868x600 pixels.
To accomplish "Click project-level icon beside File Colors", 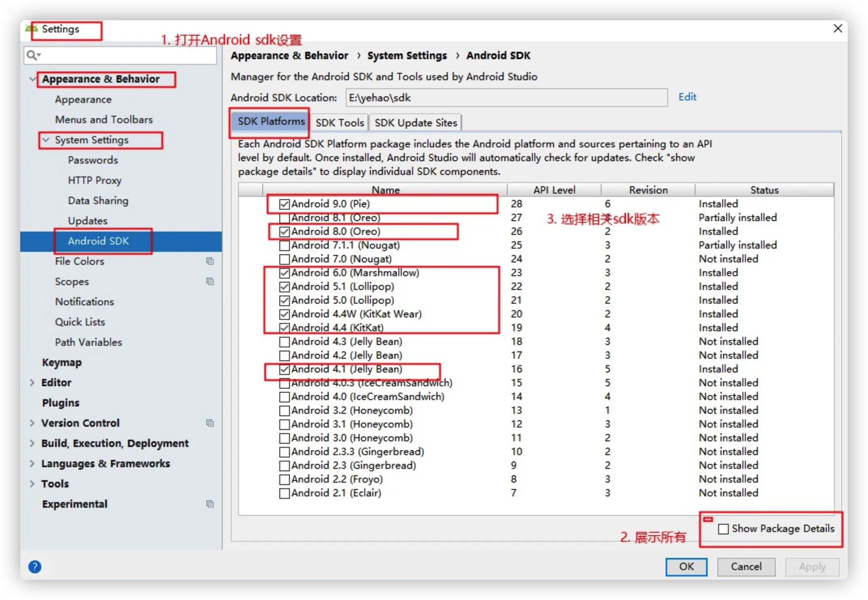I will pos(210,261).
